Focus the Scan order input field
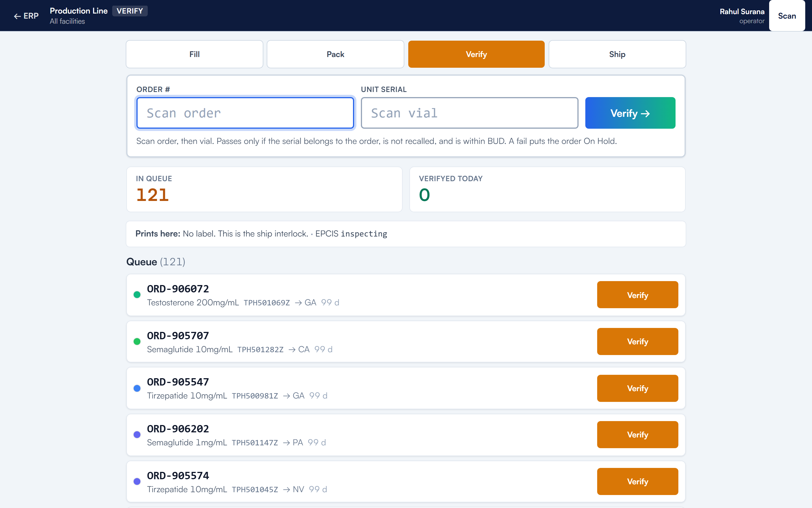Screen dimensions: 812x508 [x=245, y=113]
